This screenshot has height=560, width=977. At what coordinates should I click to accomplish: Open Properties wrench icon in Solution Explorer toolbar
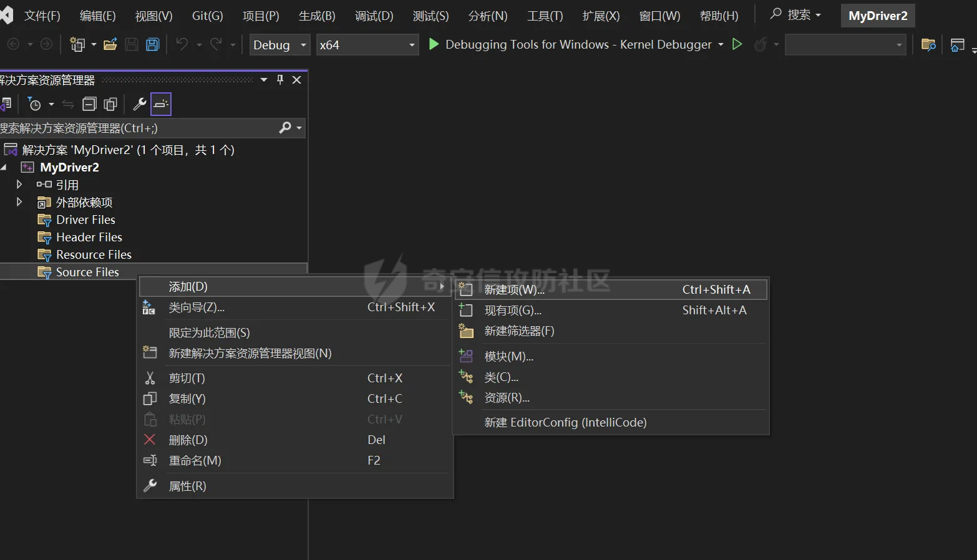[x=140, y=104]
